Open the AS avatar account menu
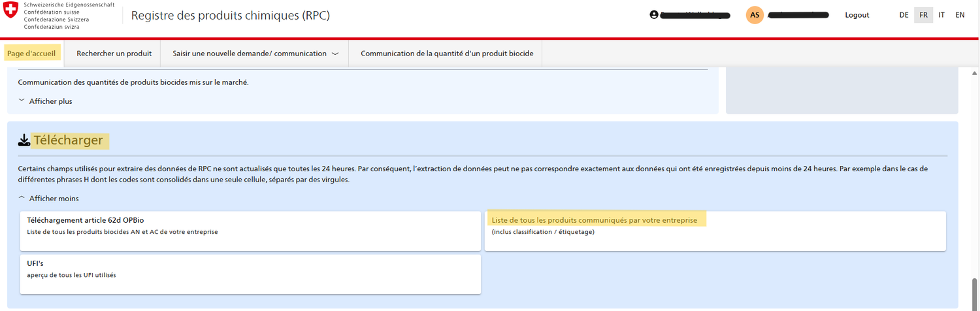 click(755, 15)
